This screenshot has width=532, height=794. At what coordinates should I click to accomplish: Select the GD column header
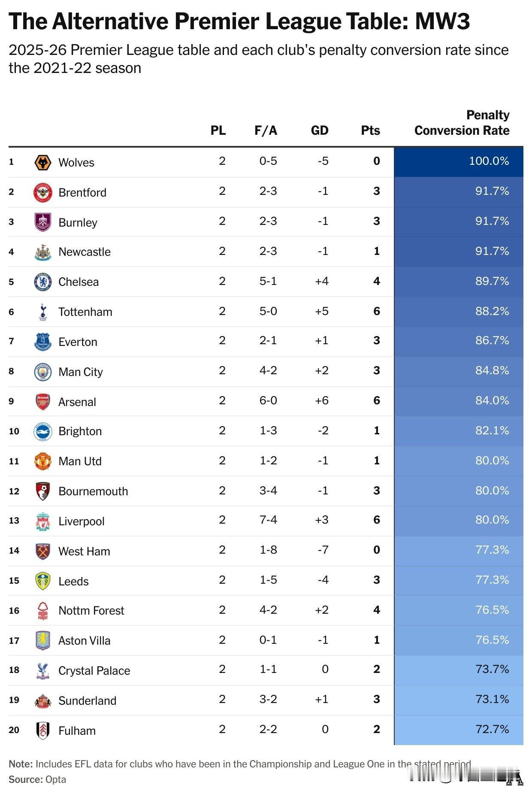pos(320,130)
